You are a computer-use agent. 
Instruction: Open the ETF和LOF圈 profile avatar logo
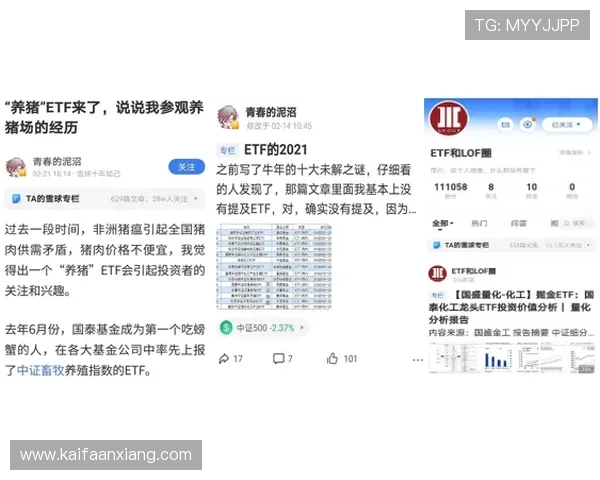click(448, 118)
